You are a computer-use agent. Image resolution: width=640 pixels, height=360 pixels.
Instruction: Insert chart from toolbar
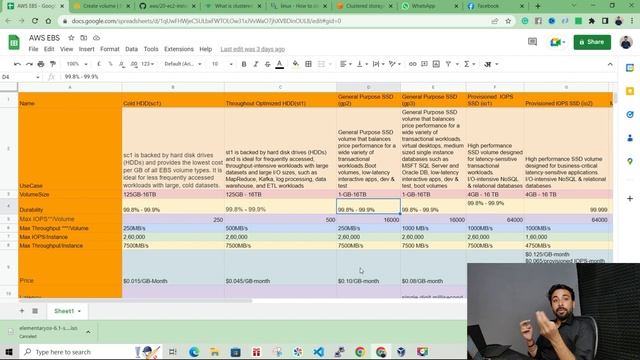436,64
